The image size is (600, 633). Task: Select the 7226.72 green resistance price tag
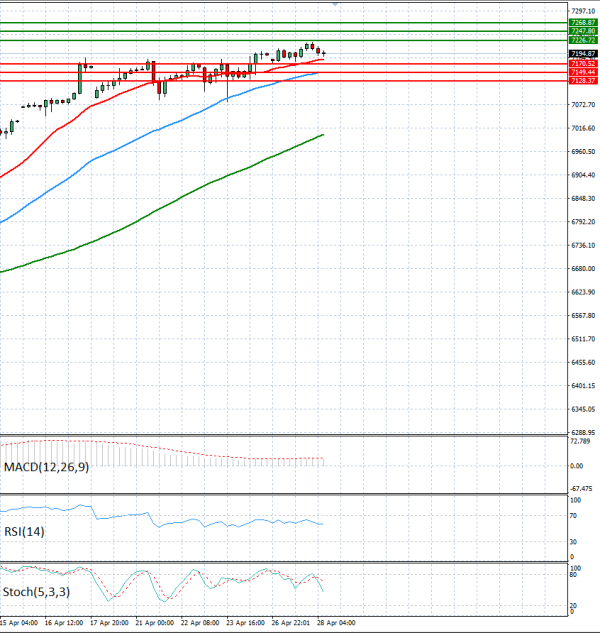582,40
